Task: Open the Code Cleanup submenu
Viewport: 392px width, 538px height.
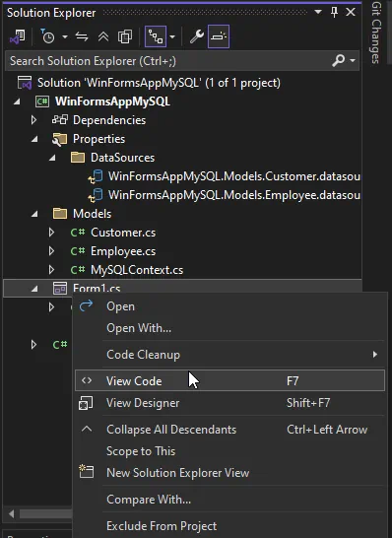Action: pyautogui.click(x=229, y=355)
